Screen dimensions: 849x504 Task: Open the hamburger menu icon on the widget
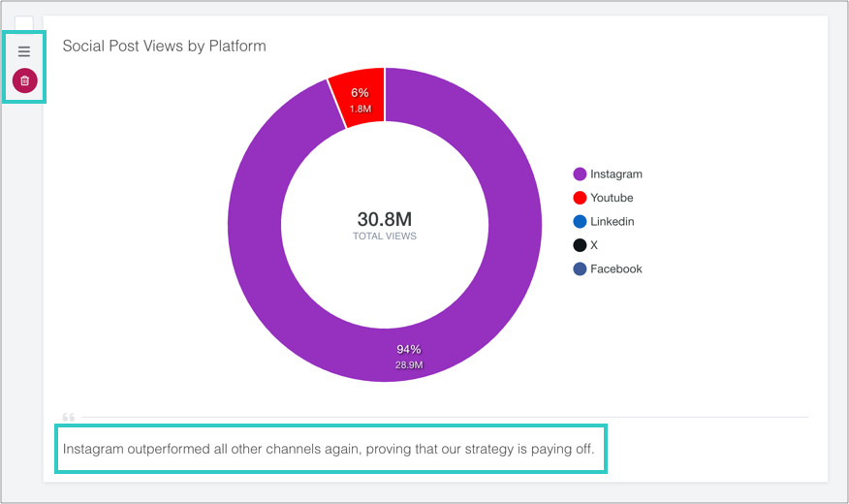point(24,51)
